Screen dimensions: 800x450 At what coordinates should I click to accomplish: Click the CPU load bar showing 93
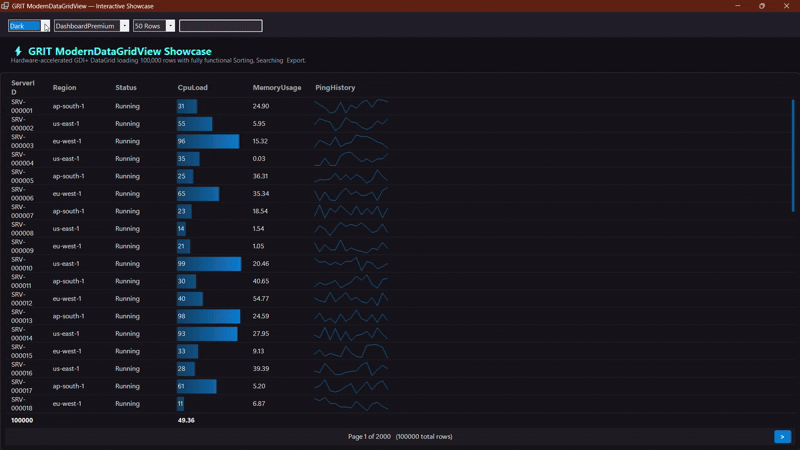click(x=207, y=334)
